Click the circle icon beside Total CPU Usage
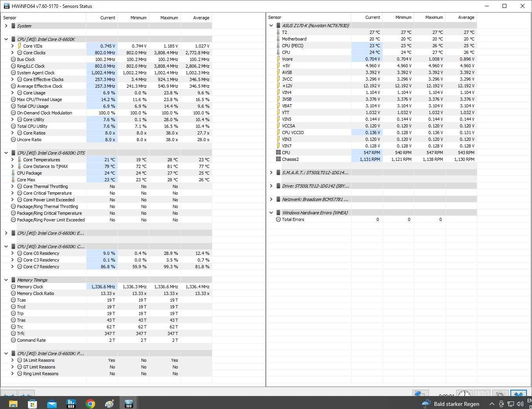532x409 pixels. 13,106
